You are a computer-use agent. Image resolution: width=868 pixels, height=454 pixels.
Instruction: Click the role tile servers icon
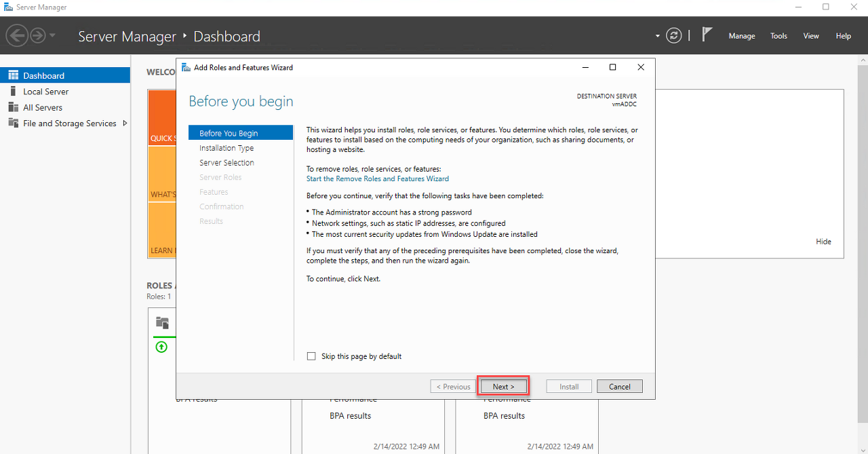[x=162, y=322]
